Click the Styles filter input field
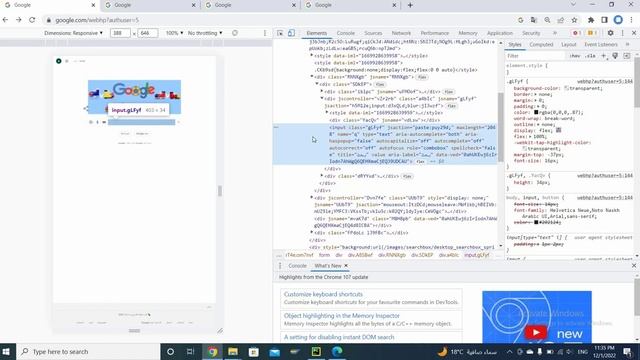Screen dimensions: 640x360 coord(536,56)
